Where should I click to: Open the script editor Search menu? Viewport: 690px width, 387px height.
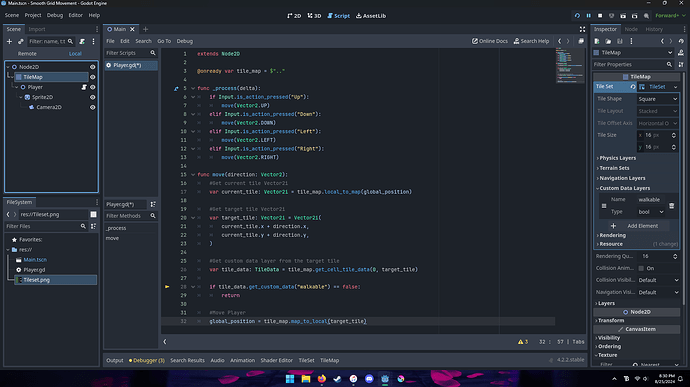pos(143,41)
